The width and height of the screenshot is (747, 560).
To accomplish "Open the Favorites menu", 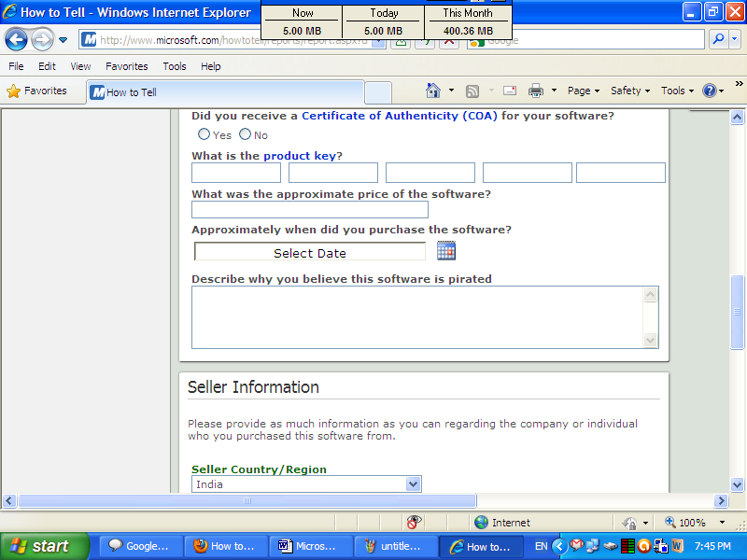I will tap(127, 66).
